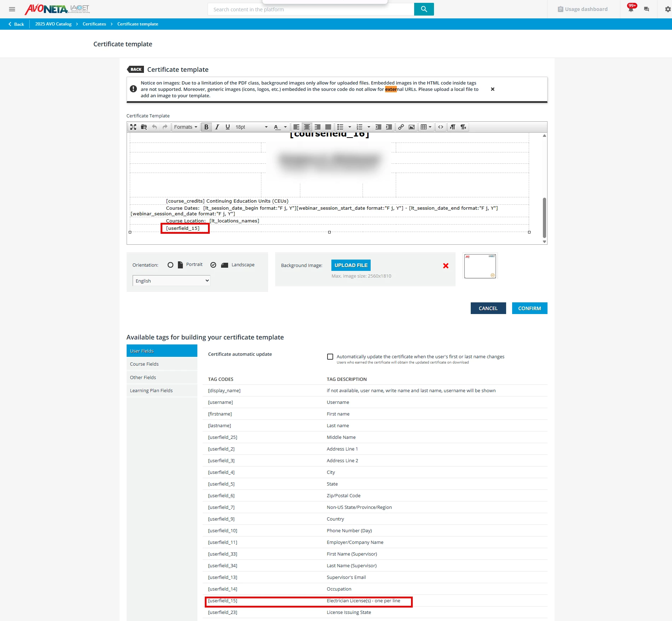Viewport: 672px width, 621px height.
Task: Open notifications bell with 99+ badge
Action: tap(631, 8)
